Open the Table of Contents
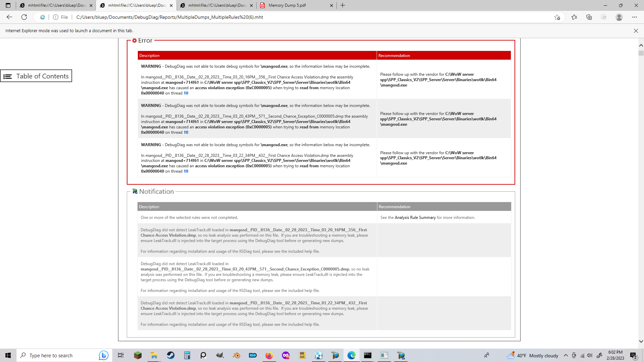This screenshot has height=362, width=644. [36, 76]
